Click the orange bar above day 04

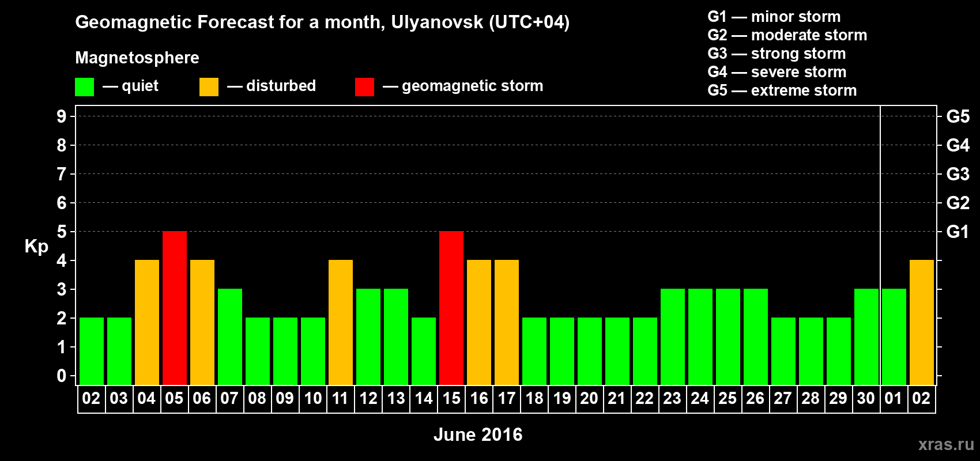tap(147, 323)
